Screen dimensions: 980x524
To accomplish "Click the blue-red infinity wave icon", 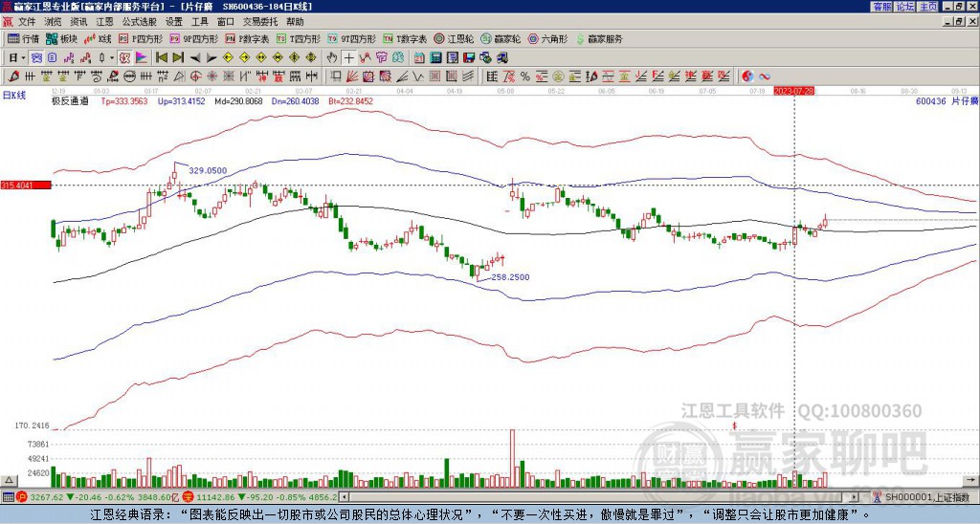I will [765, 76].
